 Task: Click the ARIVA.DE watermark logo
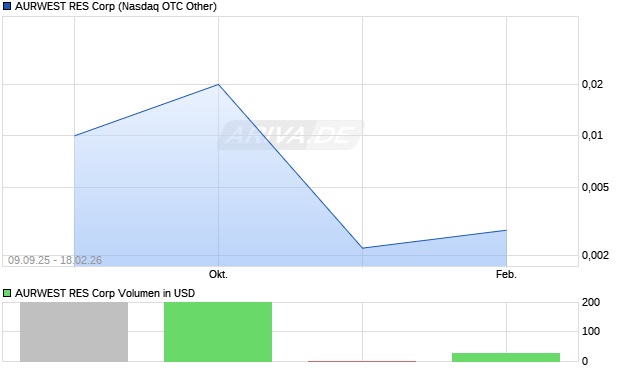point(291,135)
